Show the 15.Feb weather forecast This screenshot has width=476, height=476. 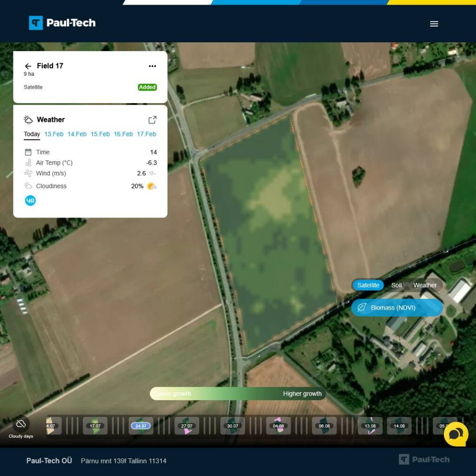coord(100,134)
